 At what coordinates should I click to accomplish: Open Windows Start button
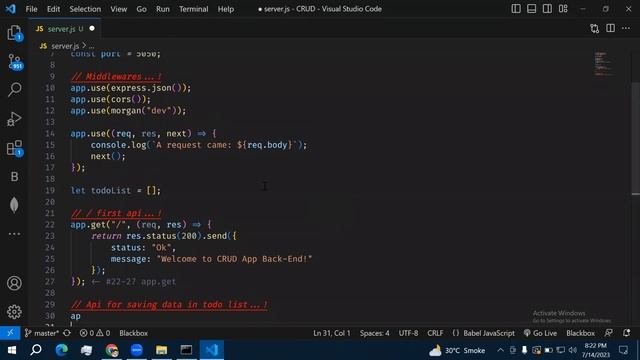(x=11, y=350)
